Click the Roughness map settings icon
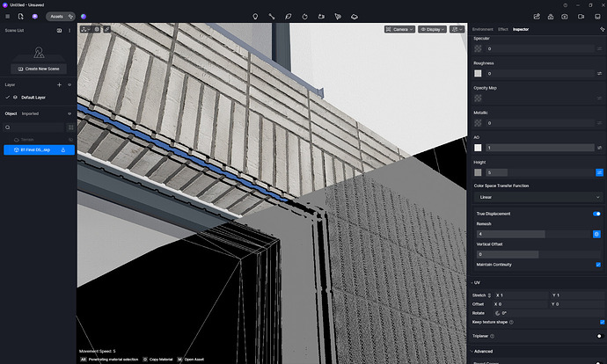607x364 pixels. click(x=599, y=74)
